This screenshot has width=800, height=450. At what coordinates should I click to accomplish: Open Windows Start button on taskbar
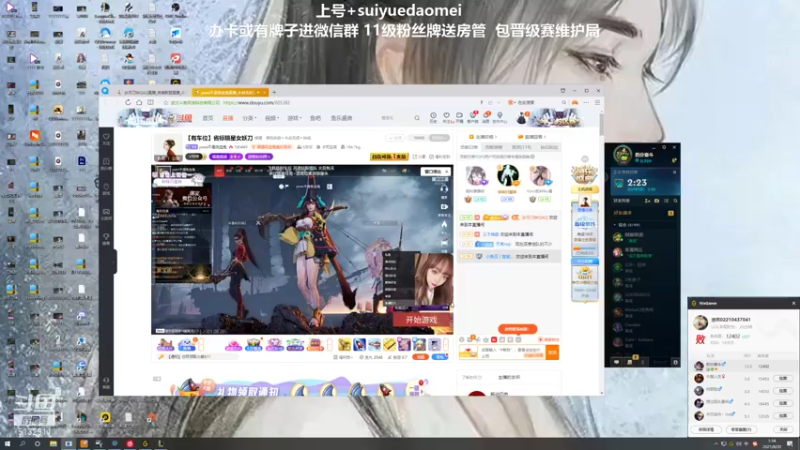point(7,444)
